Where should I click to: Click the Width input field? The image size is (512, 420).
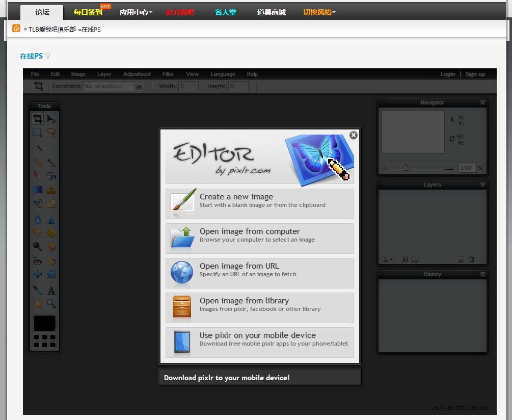(x=188, y=86)
